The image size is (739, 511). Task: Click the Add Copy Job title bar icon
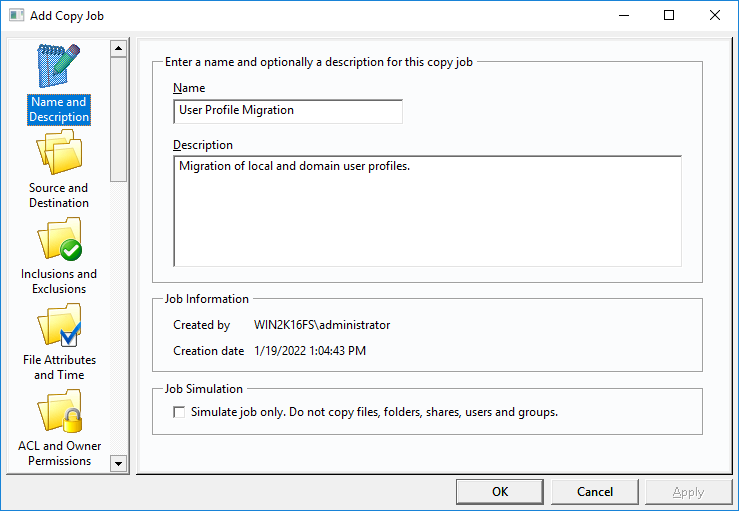[16, 16]
